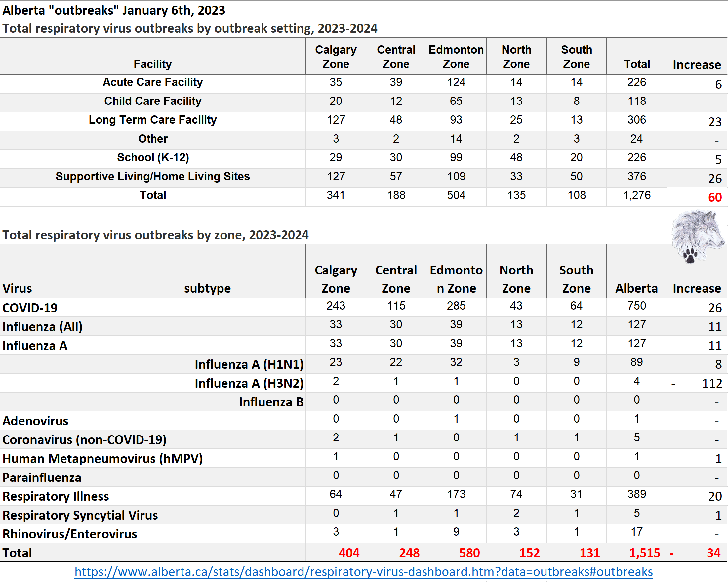Click the 'Alberta' column header
Viewport: 728px width, 582px height.
[x=637, y=288]
